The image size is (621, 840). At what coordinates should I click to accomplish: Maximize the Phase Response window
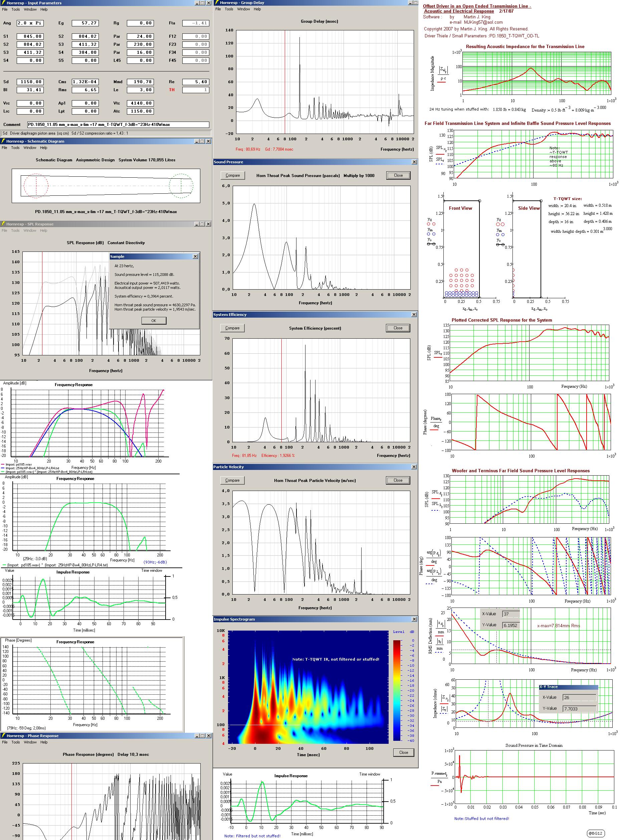[203, 736]
